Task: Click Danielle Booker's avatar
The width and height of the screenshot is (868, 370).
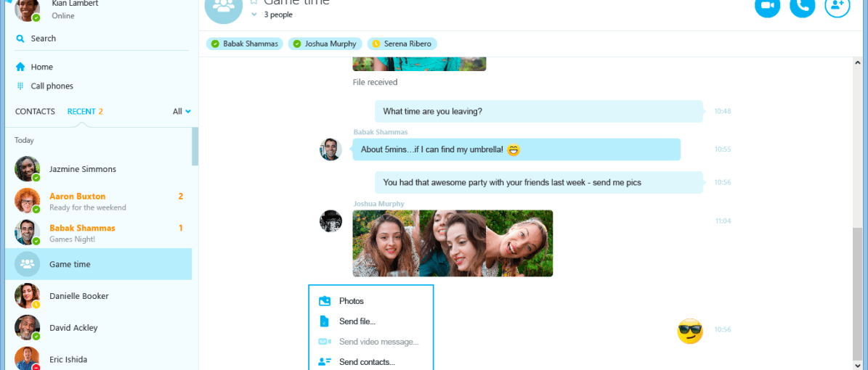Action: (x=27, y=297)
